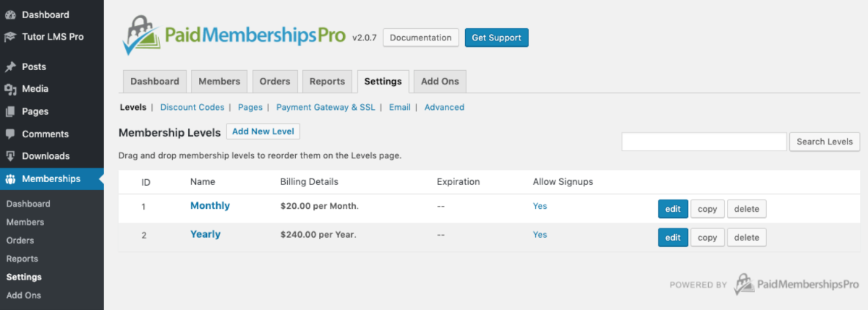The width and height of the screenshot is (868, 310).
Task: Focus the Search Levels text field
Action: 704,142
